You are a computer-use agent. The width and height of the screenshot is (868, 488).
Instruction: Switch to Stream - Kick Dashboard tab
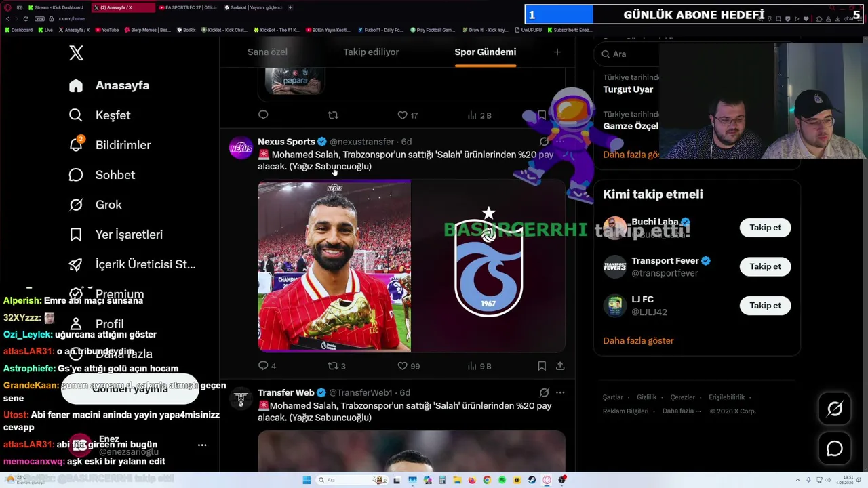pyautogui.click(x=55, y=7)
